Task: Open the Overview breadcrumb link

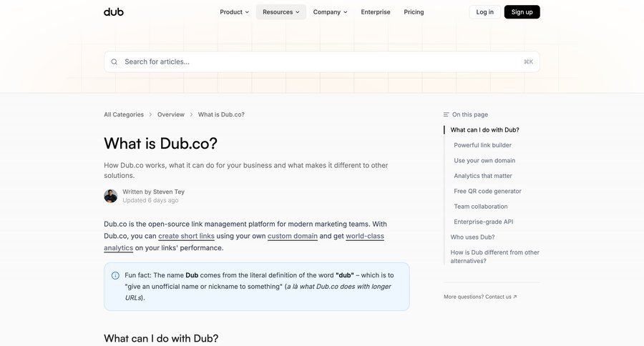Action: [x=171, y=114]
